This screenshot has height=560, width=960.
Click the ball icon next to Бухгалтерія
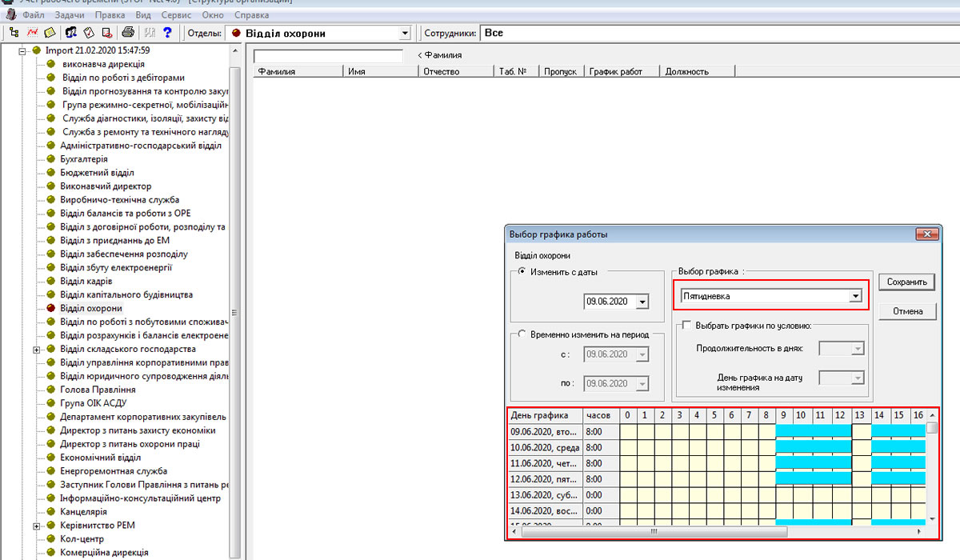pyautogui.click(x=51, y=159)
